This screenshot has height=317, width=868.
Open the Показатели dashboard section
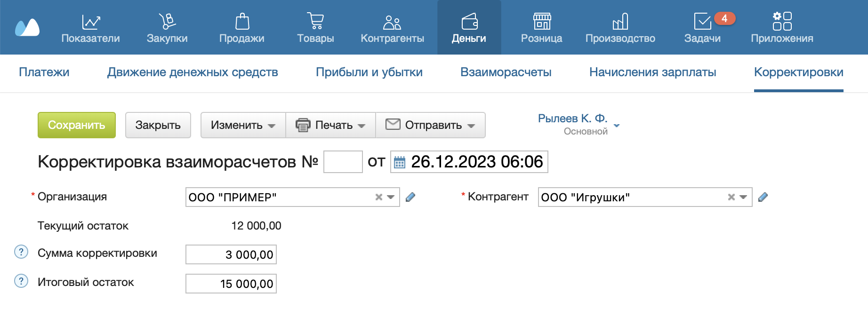coord(90,28)
